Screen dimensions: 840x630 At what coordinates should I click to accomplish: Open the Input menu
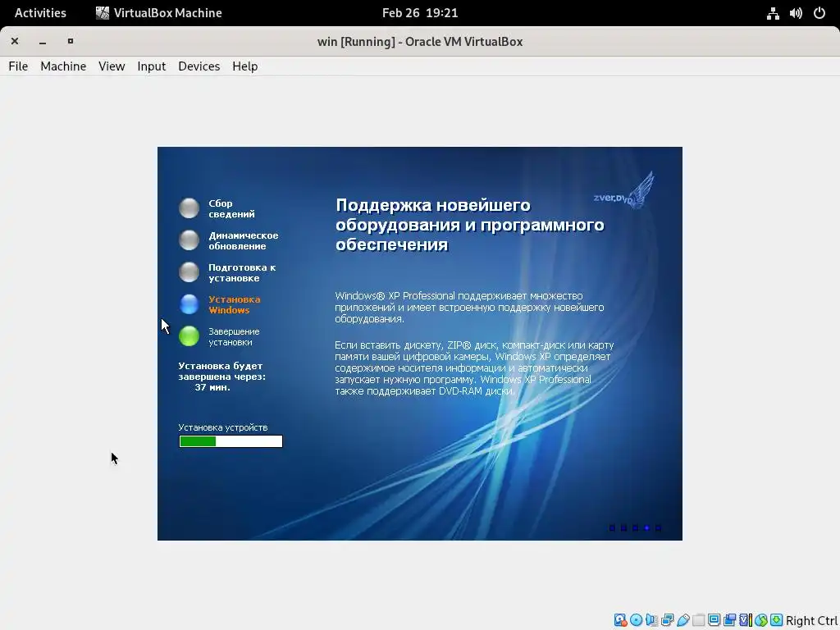point(152,66)
